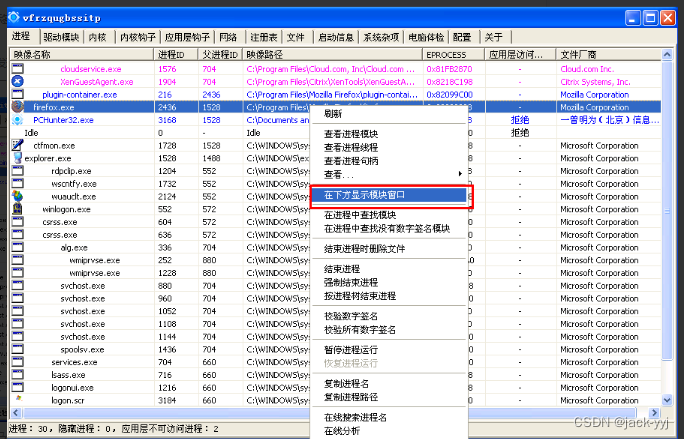Screen dimensions: 684x439
Task: Sort by 映像名称 column header
Action: click(82, 55)
